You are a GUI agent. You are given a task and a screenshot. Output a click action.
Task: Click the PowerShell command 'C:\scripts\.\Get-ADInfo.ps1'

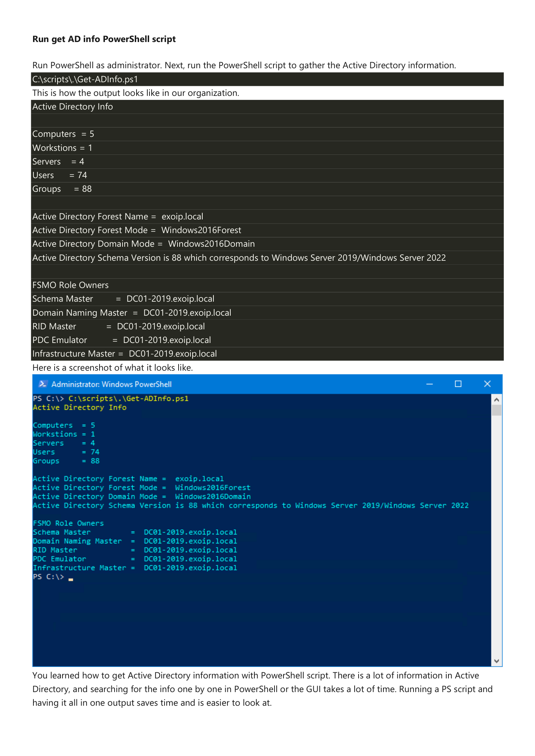tap(129, 399)
